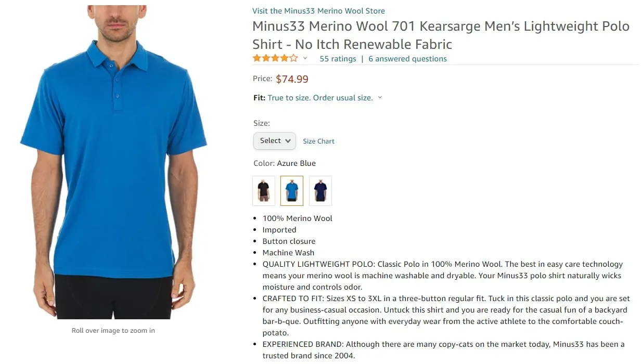
Task: Click the EXPERIENCED BRAND bullet text
Action: (443, 350)
